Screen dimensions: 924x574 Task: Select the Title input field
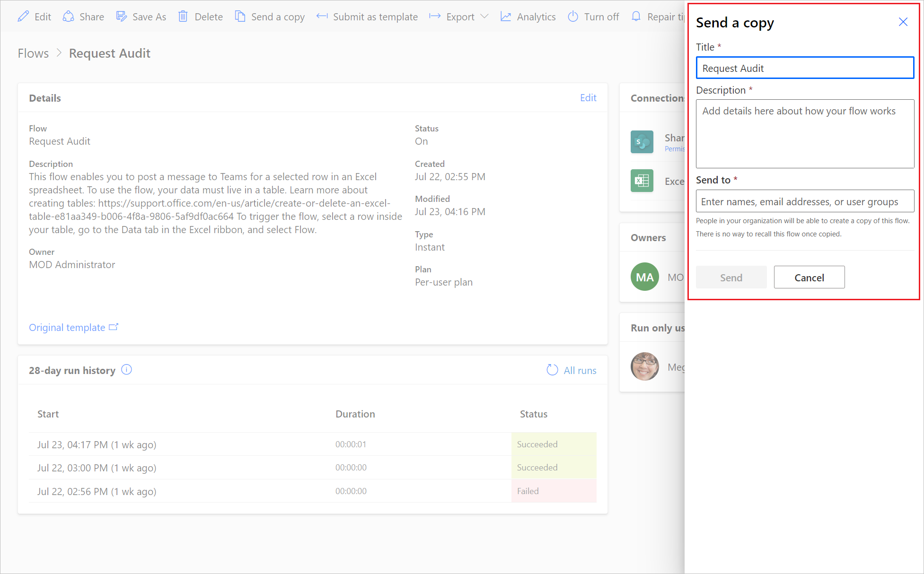pos(805,68)
